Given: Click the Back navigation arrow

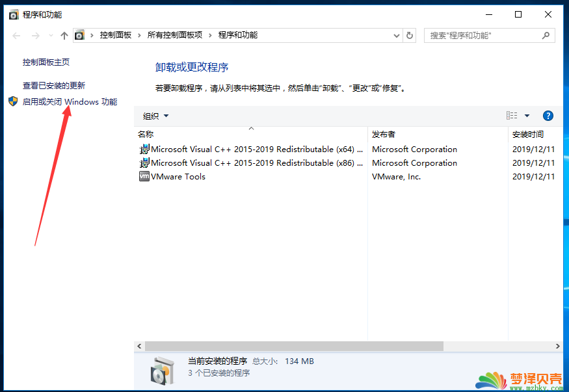Looking at the screenshot, I should pos(16,36).
